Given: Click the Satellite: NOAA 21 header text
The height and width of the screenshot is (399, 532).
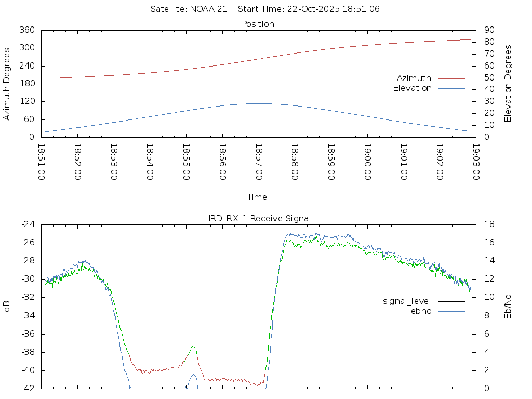Looking at the screenshot, I should 189,9.
